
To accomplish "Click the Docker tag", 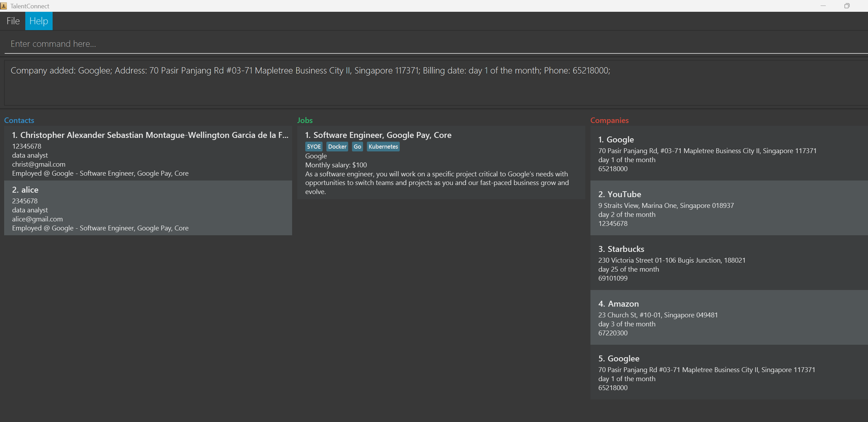I will [337, 147].
